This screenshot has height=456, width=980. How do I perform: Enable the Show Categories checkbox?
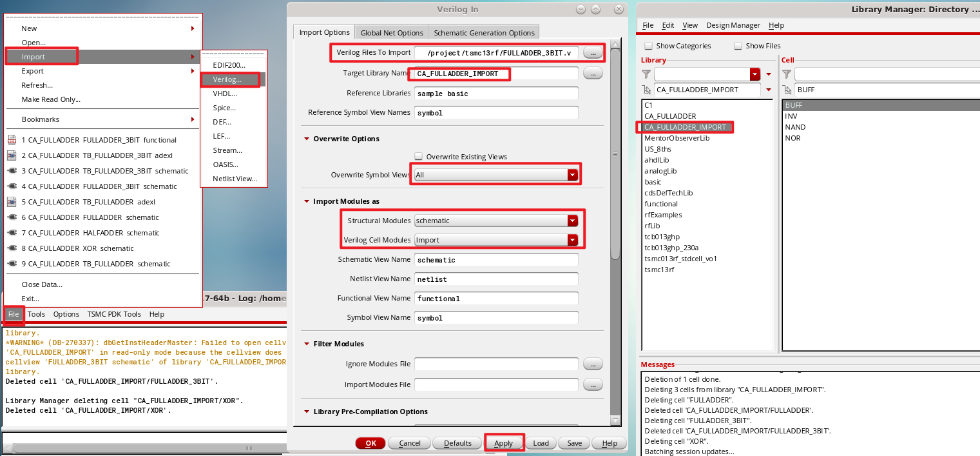(648, 45)
